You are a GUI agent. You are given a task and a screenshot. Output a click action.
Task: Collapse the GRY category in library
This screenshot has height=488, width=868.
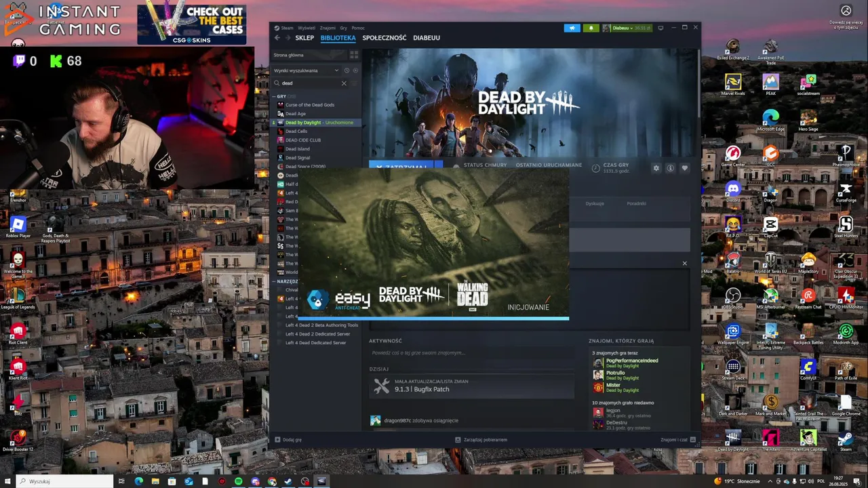(274, 96)
